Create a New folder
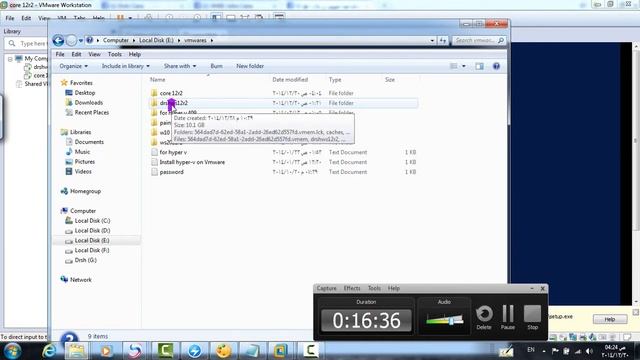This screenshot has width=640, height=360. [250, 66]
